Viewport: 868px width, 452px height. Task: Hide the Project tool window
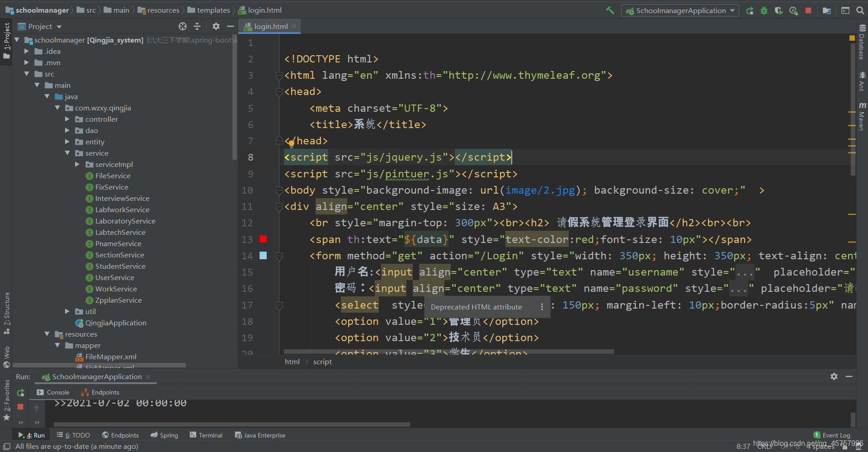click(230, 26)
